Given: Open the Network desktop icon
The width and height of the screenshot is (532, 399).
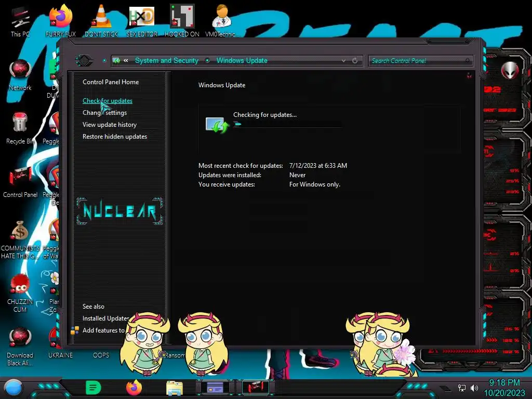Looking at the screenshot, I should [20, 75].
